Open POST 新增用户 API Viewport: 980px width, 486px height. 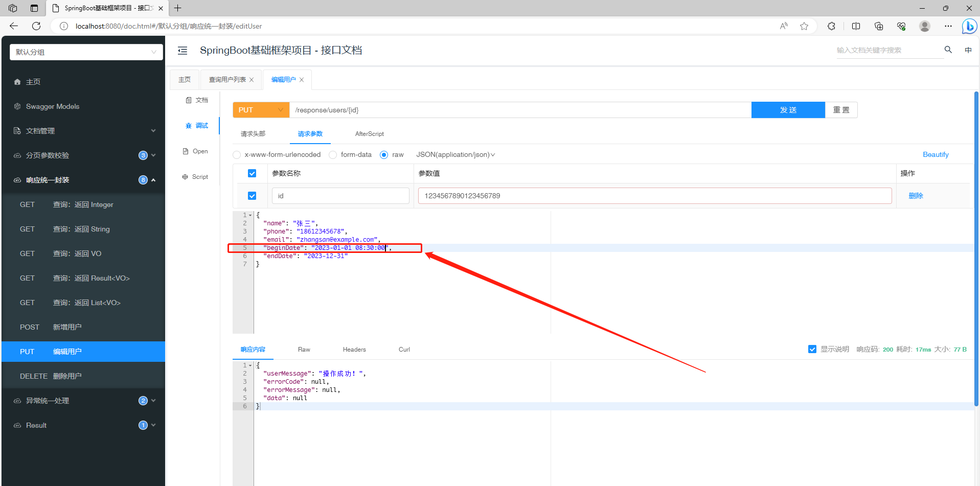click(83, 327)
